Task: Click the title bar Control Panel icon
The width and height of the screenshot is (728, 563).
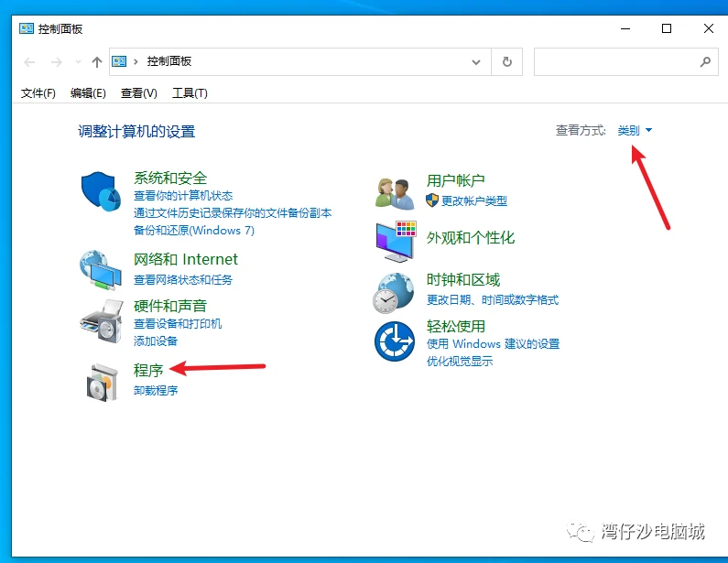Action: (x=27, y=28)
